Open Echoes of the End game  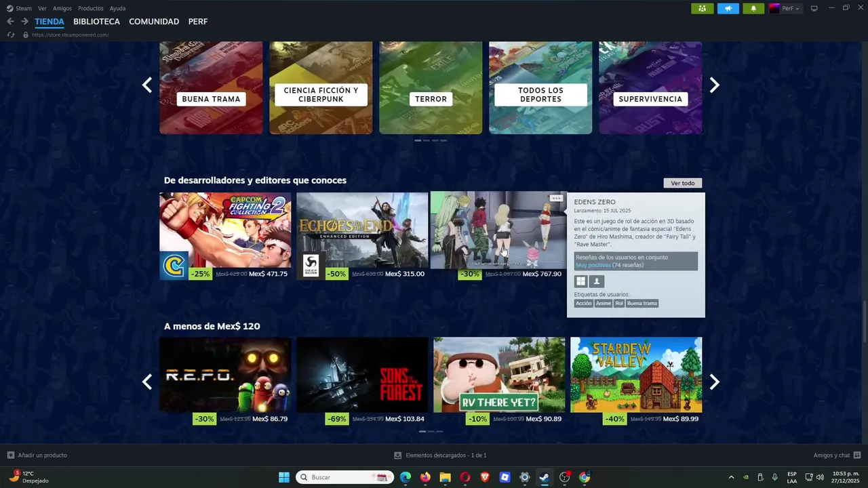point(362,236)
